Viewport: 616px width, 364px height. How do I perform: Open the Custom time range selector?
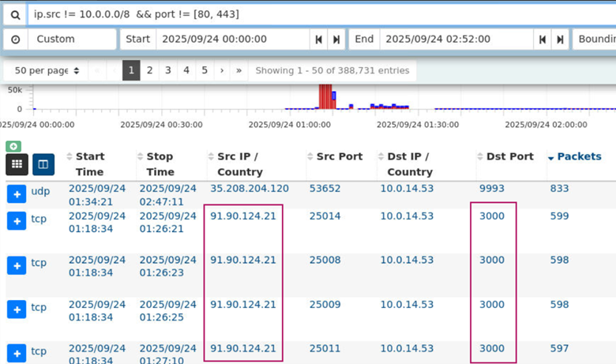click(72, 39)
